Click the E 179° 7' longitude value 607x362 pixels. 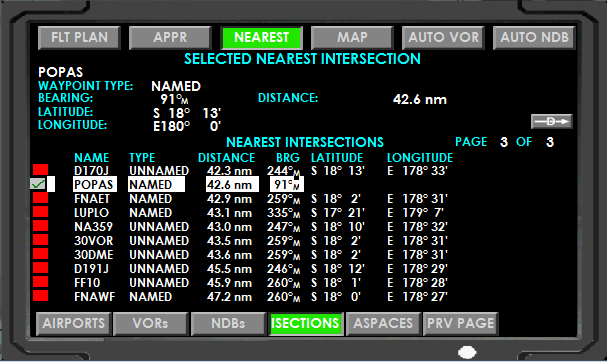point(415,213)
